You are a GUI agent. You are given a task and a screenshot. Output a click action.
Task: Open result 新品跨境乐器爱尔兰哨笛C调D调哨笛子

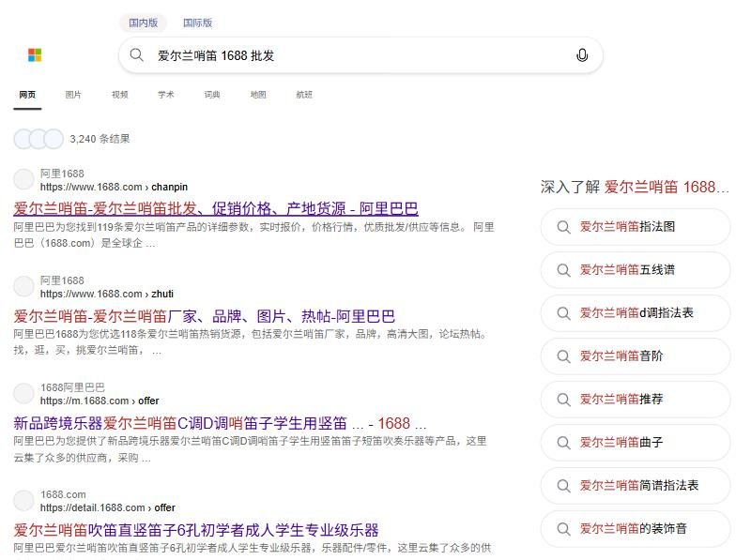pos(220,423)
